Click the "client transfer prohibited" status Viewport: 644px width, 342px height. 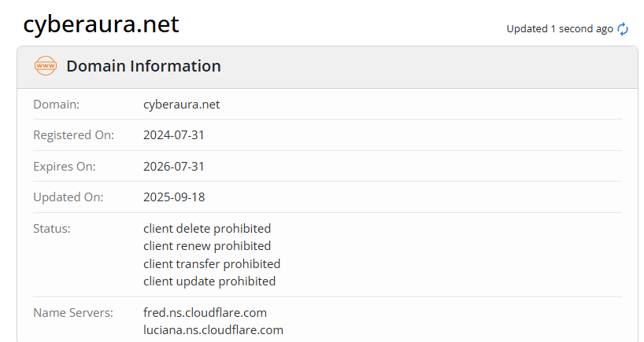(x=212, y=263)
